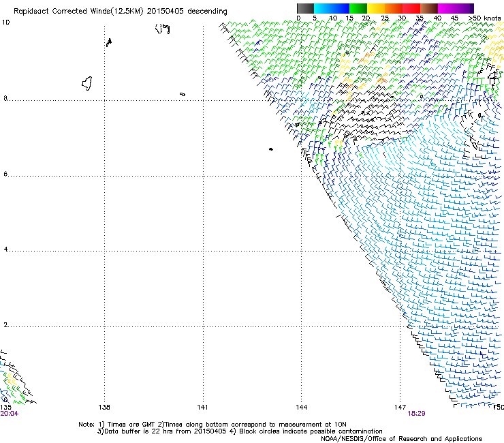The width and height of the screenshot is (504, 443).
Task: Pick the brown 35-40 knots legend swatch
Action: tap(429, 8)
